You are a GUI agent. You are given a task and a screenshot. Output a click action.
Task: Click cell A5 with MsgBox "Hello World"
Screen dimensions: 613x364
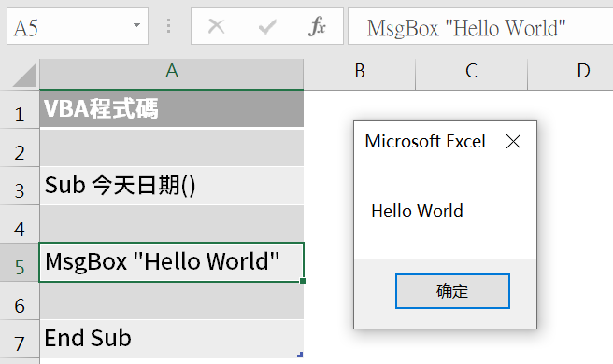(x=172, y=262)
